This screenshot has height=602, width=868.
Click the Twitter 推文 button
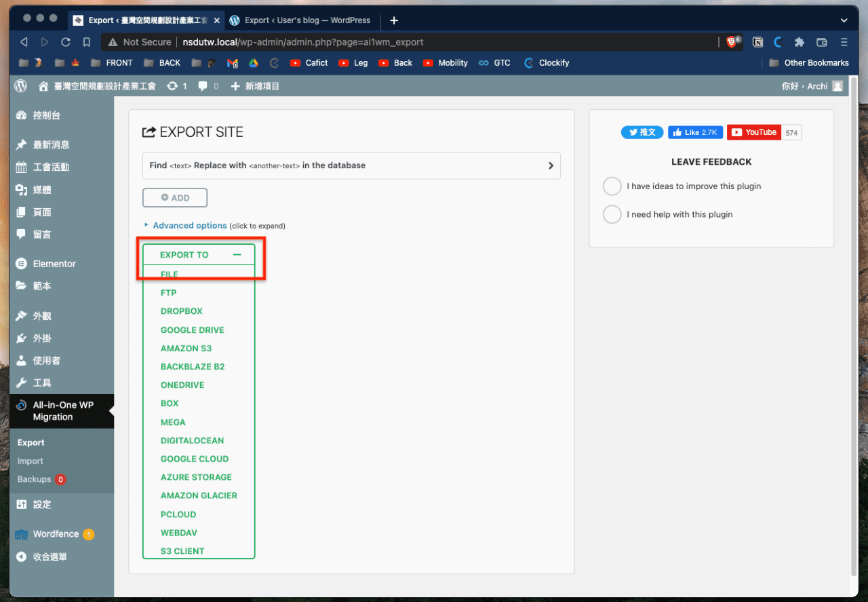[x=642, y=132]
